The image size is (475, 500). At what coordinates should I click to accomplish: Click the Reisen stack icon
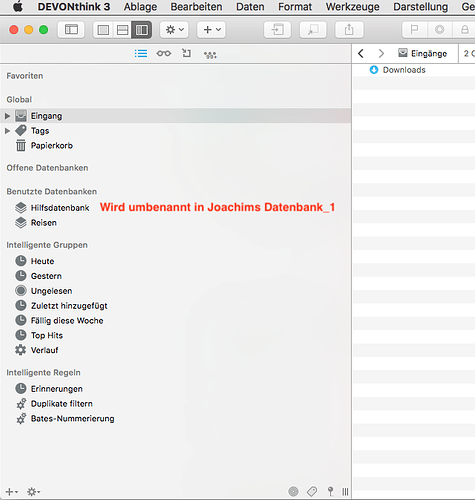point(21,222)
